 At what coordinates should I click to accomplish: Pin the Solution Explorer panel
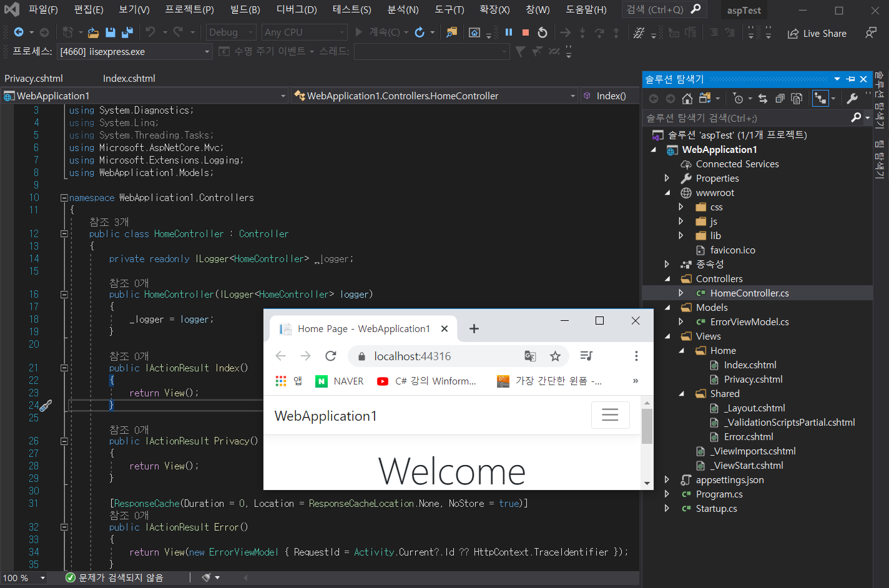pos(850,79)
